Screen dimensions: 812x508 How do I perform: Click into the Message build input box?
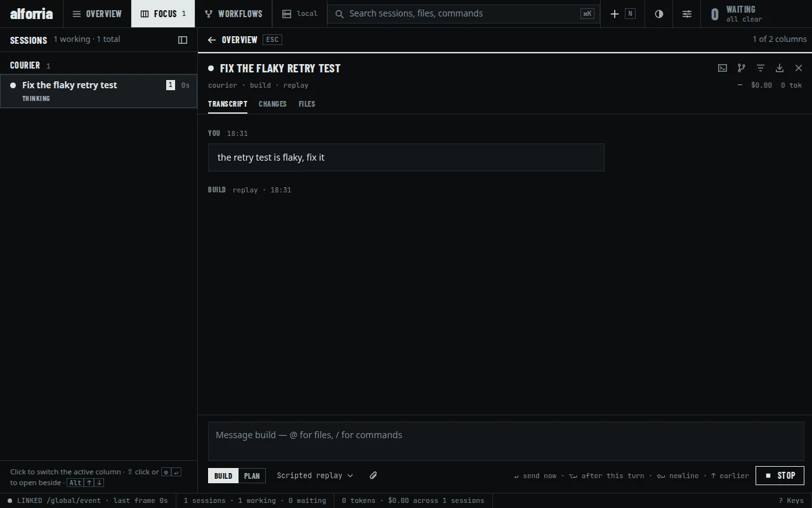click(506, 441)
